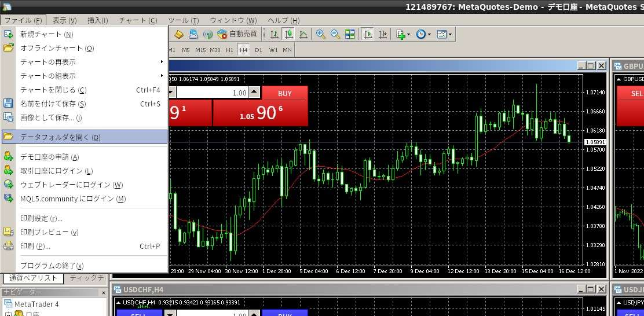This screenshot has height=316, width=644.
Task: Open the virtual hosting cloud icon
Action: pos(193,35)
